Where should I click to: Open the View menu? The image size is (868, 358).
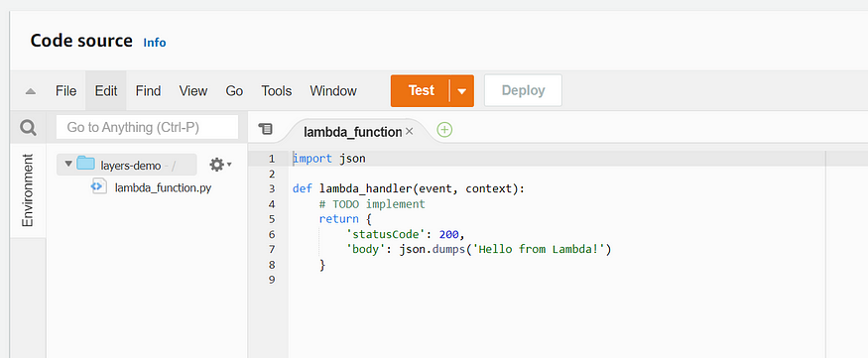[x=193, y=91]
